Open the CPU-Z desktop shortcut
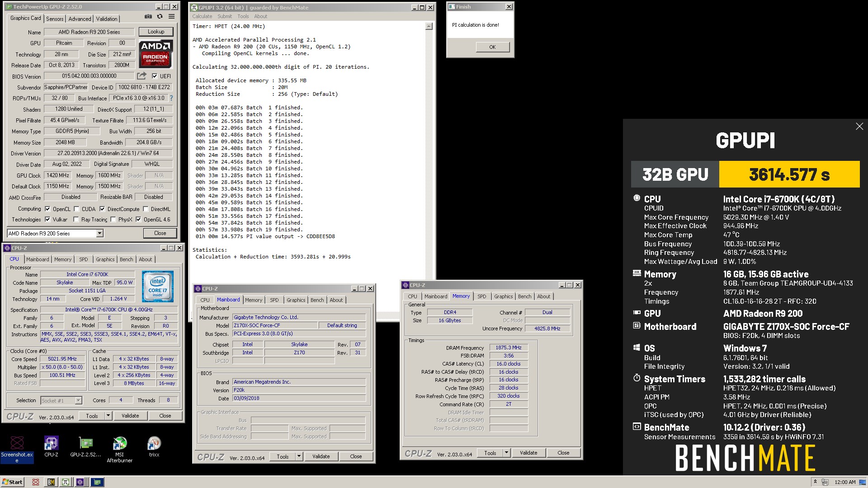This screenshot has width=868, height=488. [51, 447]
